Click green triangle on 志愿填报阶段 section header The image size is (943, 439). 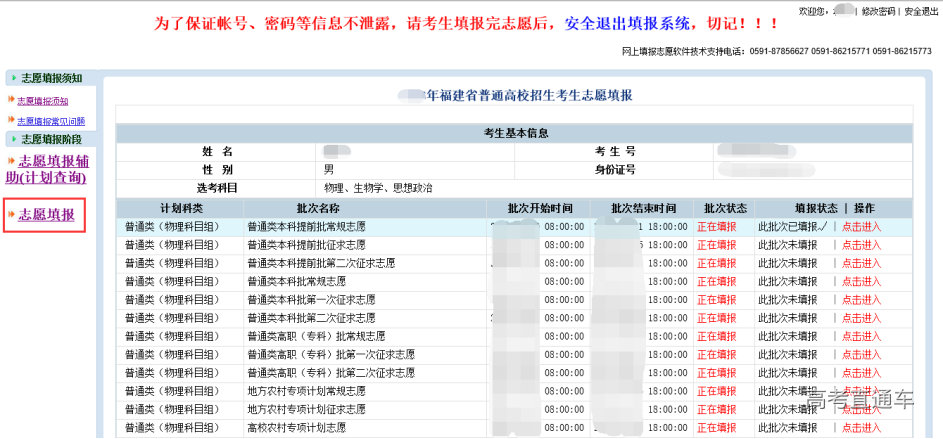(12, 139)
